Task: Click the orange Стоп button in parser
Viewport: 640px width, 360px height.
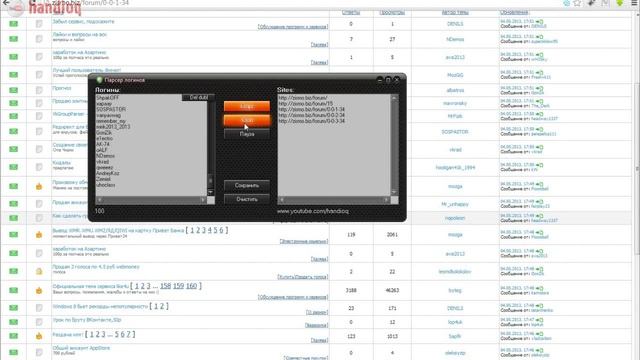Action: click(247, 120)
